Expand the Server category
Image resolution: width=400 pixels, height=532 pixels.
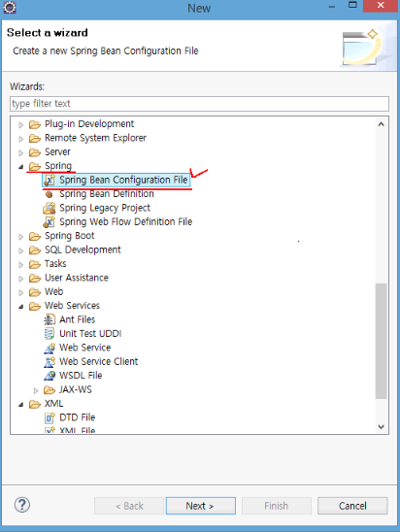click(21, 153)
